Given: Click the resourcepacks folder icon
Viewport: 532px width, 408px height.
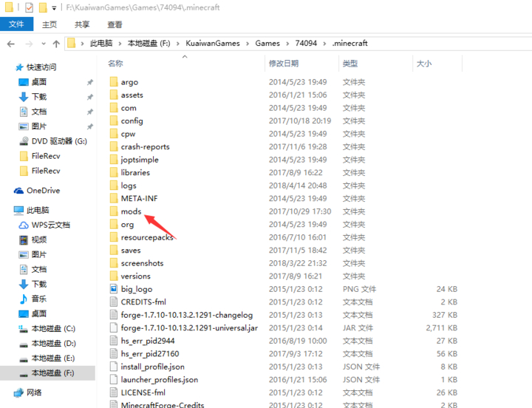Looking at the screenshot, I should coord(114,237).
